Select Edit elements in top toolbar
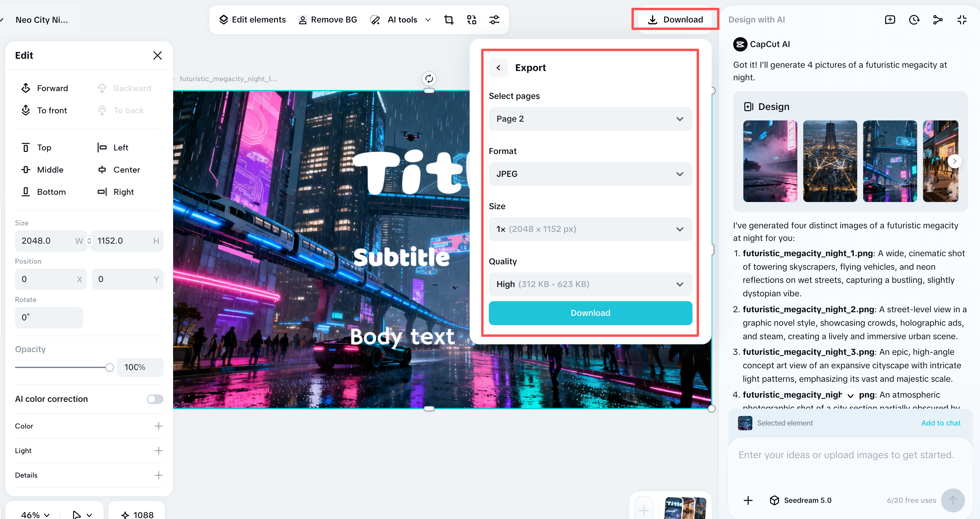This screenshot has height=519, width=980. (x=252, y=20)
